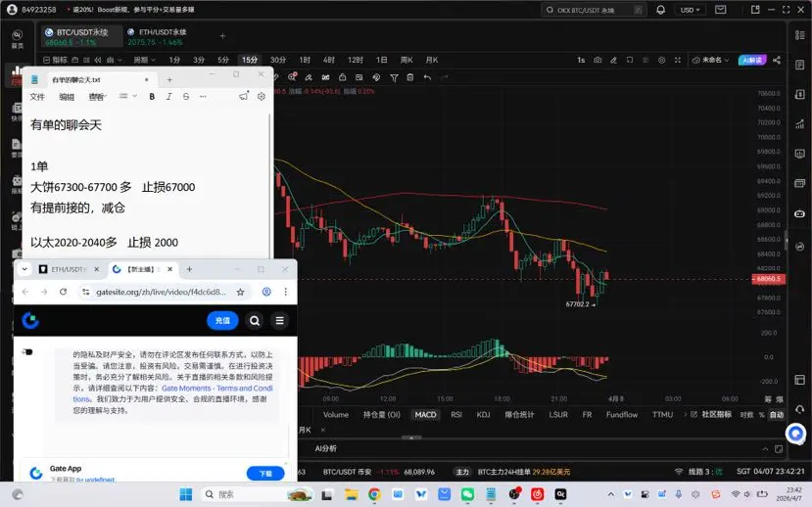Toggle the Fundflow indicator
The height and width of the screenshot is (507, 812).
coord(622,415)
